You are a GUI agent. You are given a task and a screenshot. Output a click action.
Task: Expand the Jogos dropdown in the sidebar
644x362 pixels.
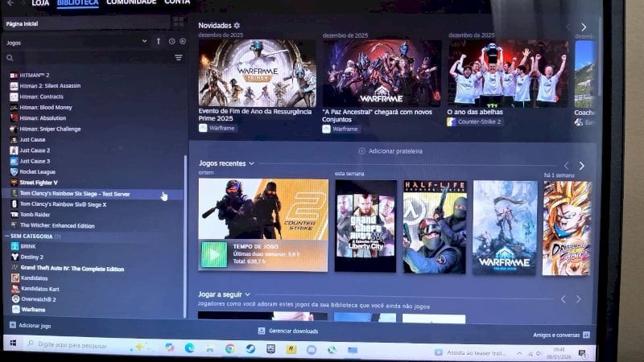145,42
